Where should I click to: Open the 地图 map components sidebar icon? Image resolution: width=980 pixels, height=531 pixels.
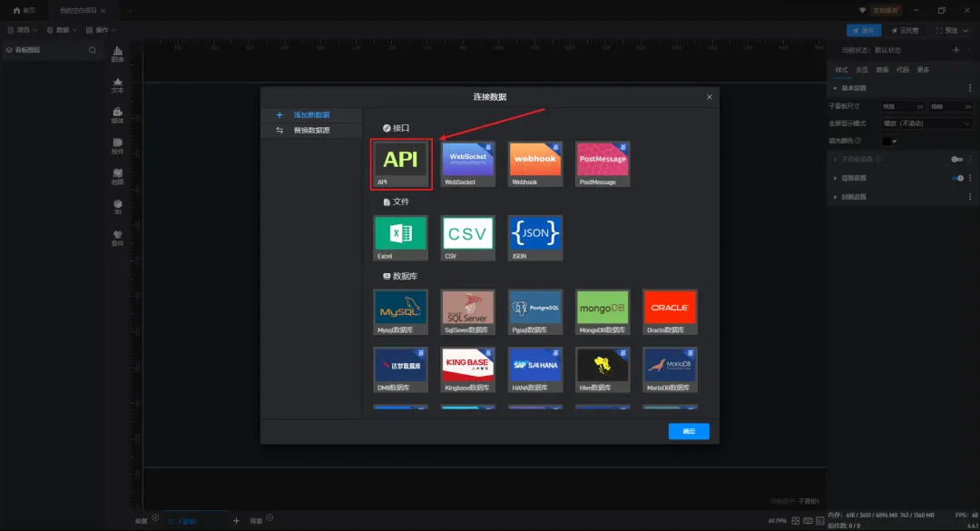click(117, 177)
